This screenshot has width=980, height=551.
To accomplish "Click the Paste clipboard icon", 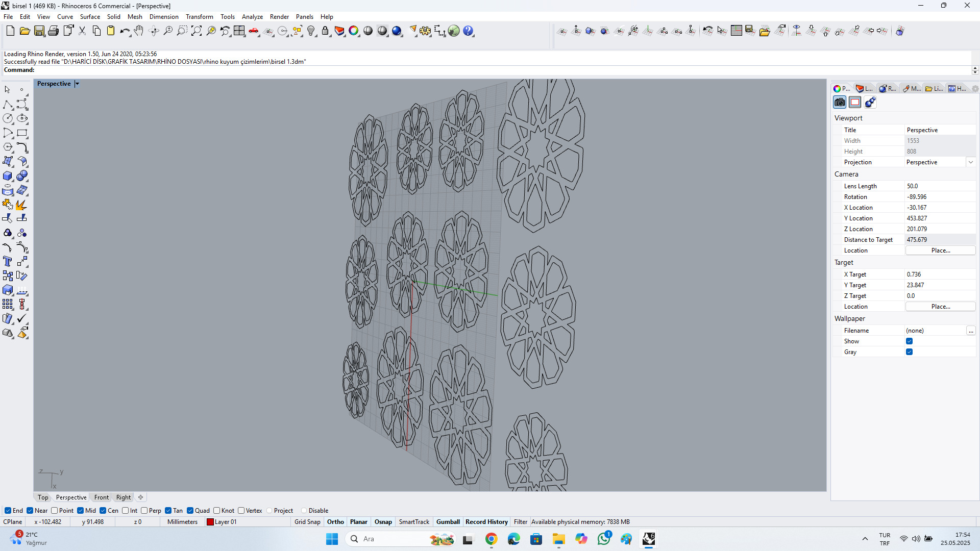I will pyautogui.click(x=110, y=31).
